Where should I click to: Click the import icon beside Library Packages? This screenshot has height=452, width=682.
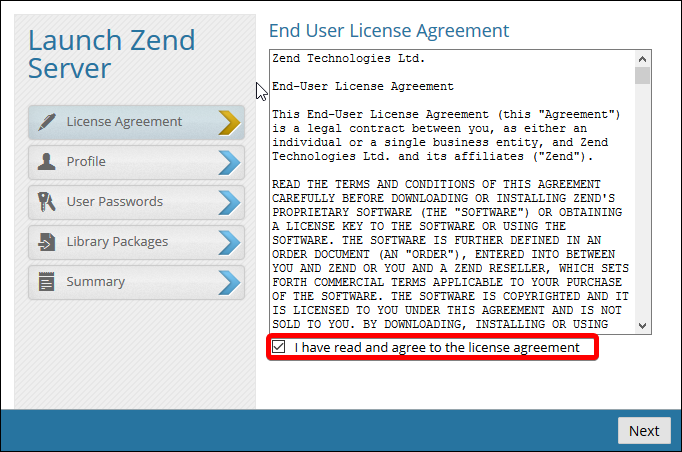click(46, 242)
